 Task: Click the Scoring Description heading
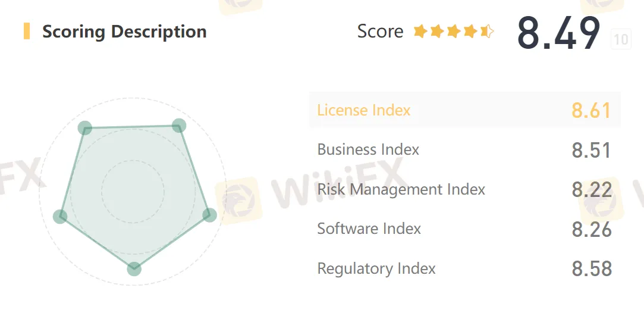point(124,32)
